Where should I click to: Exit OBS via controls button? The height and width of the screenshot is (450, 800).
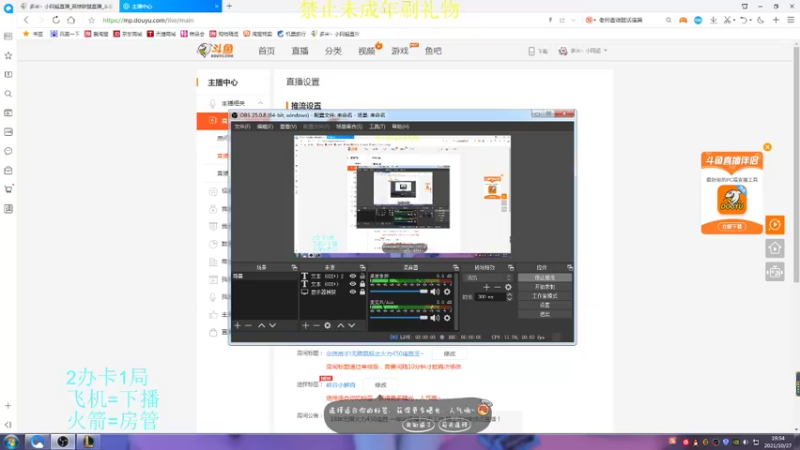(544, 314)
